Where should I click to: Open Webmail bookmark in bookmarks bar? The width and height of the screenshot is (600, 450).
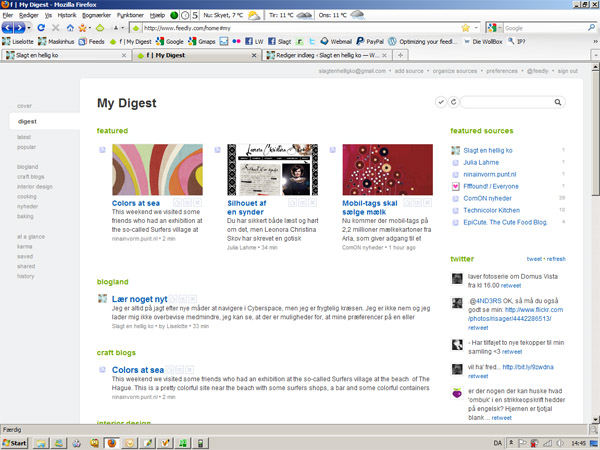tap(336, 41)
